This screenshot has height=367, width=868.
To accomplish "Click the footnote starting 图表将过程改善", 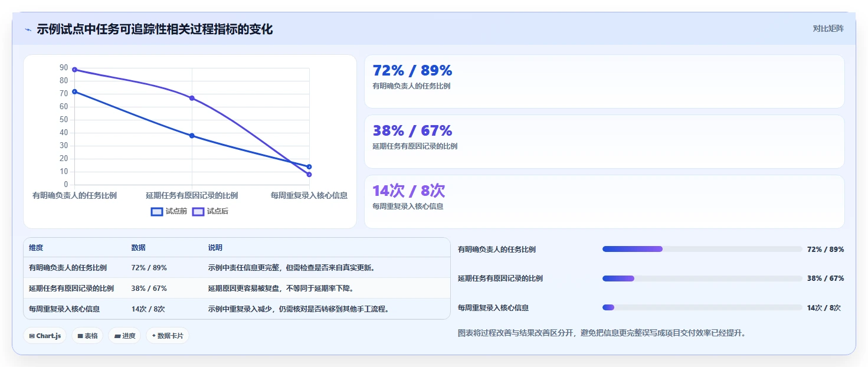I will (602, 333).
